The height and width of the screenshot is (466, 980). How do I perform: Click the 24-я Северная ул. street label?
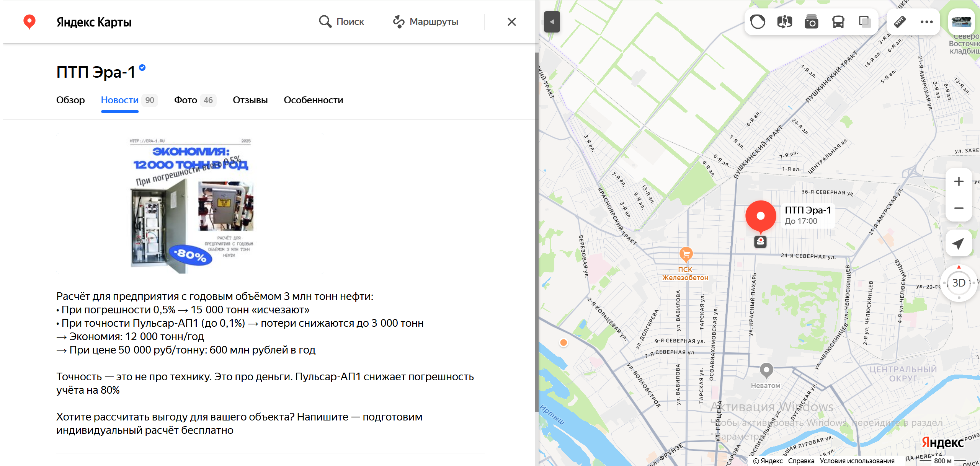[808, 256]
